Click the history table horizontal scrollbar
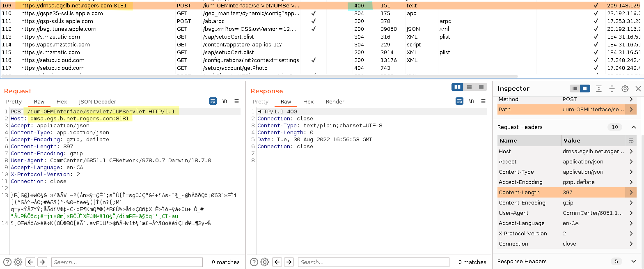 point(259,76)
